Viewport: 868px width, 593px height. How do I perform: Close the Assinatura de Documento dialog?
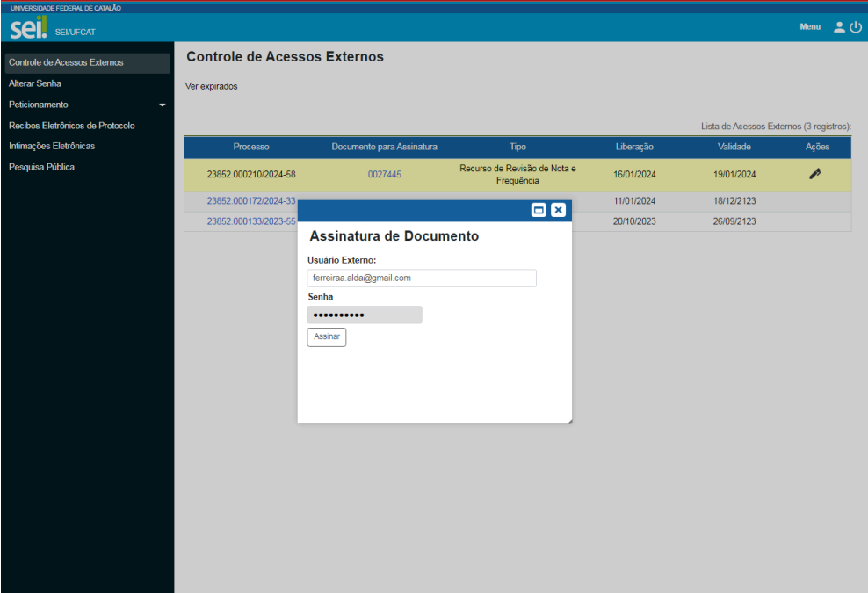coord(558,210)
